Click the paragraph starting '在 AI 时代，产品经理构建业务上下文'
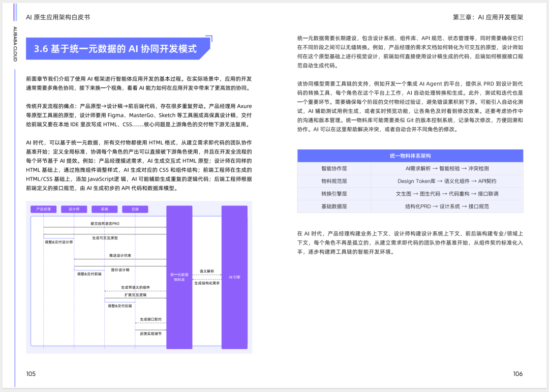Image resolution: width=549 pixels, height=392 pixels. [x=410, y=243]
